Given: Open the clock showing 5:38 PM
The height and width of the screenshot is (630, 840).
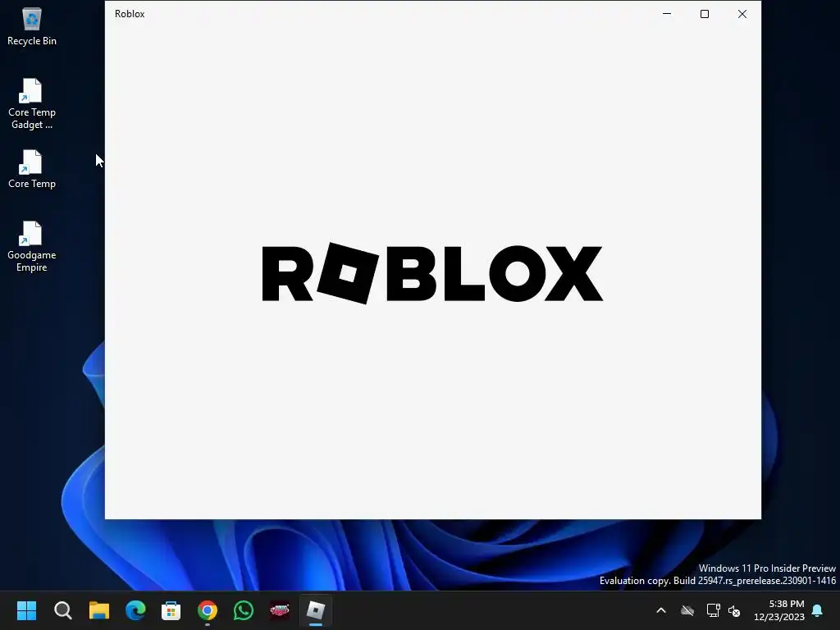Looking at the screenshot, I should [x=779, y=610].
